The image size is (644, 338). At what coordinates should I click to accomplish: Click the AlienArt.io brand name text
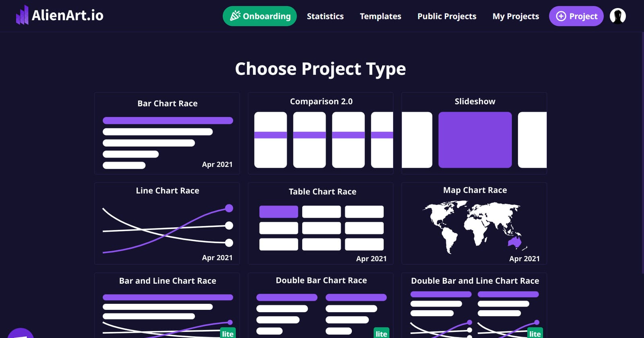pyautogui.click(x=68, y=15)
